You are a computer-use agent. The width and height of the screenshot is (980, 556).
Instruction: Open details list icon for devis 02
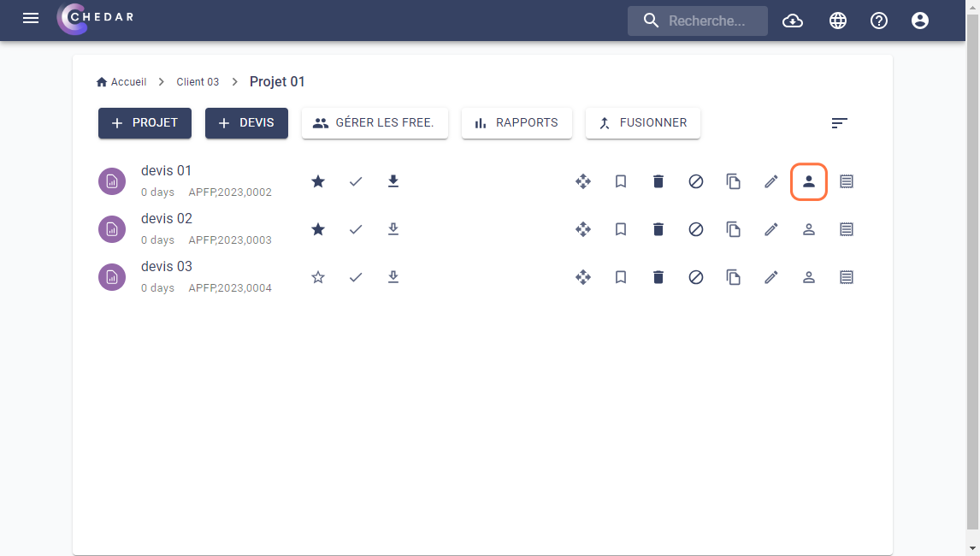(x=847, y=229)
